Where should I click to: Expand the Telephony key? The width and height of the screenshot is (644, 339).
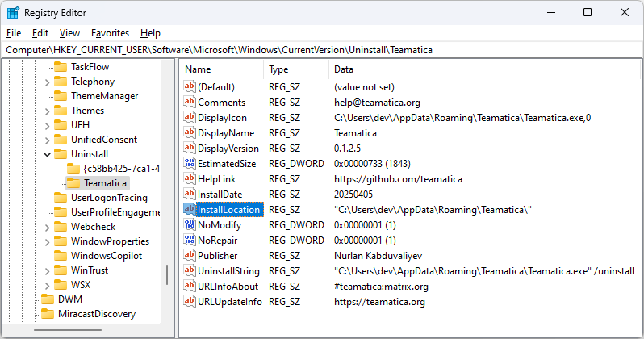click(x=48, y=82)
